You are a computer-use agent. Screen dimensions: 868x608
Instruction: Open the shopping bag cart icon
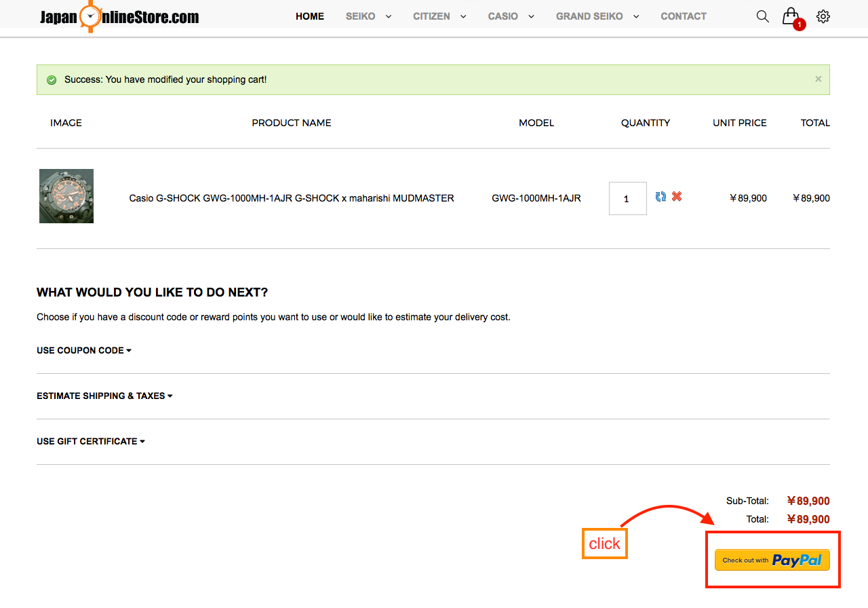(x=789, y=16)
